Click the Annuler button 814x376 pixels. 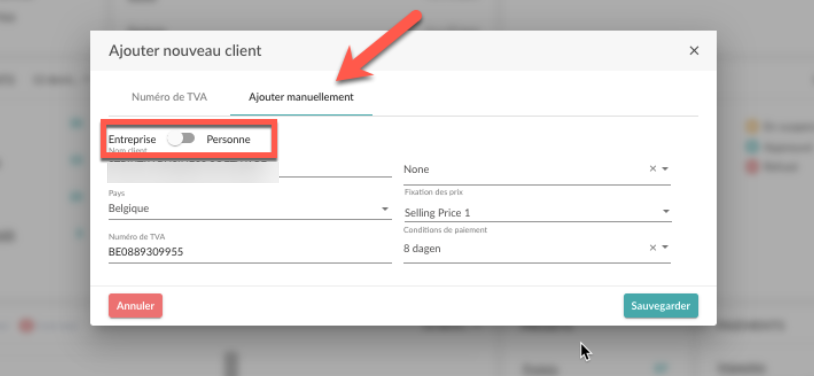coord(135,306)
